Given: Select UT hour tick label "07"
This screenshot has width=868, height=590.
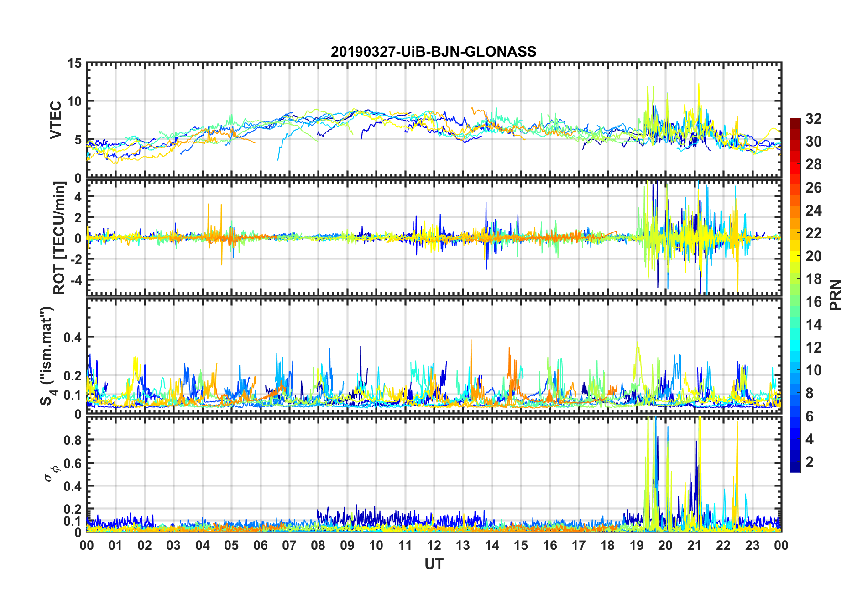Looking at the screenshot, I should 289,545.
